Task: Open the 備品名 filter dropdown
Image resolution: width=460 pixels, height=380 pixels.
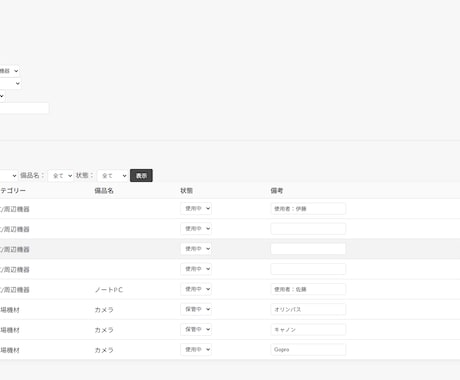Action: point(61,176)
